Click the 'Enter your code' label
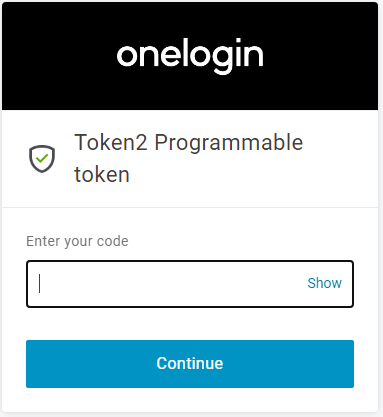This screenshot has width=383, height=417. pos(77,241)
